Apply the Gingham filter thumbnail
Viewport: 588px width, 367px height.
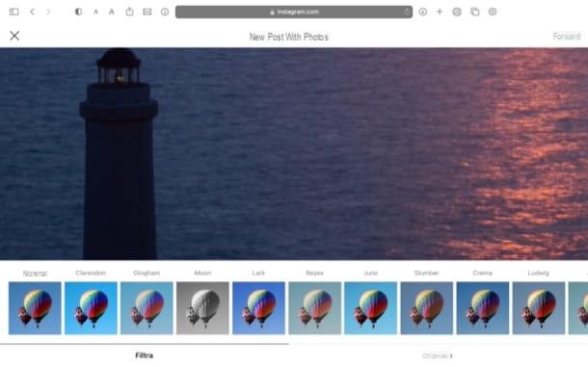tap(147, 308)
